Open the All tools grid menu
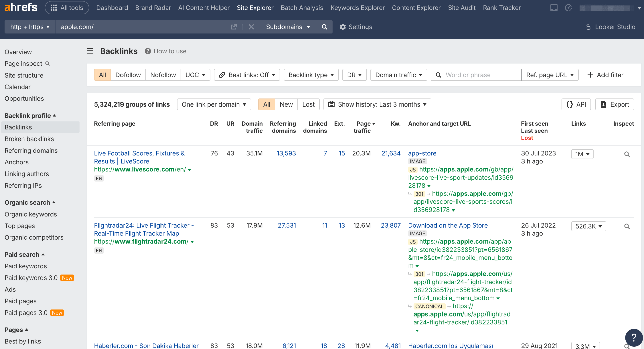The image size is (644, 349). click(67, 8)
